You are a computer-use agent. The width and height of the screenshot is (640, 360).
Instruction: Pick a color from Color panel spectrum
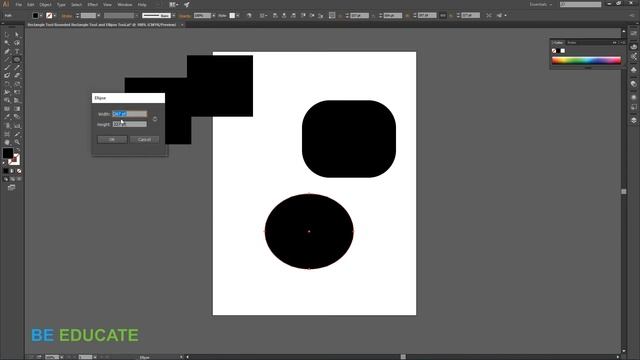tap(586, 60)
